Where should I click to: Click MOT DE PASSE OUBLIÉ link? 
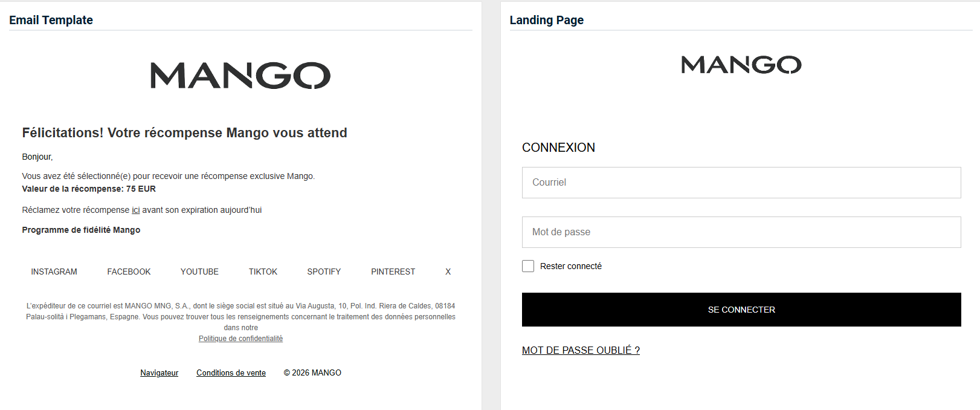click(581, 351)
